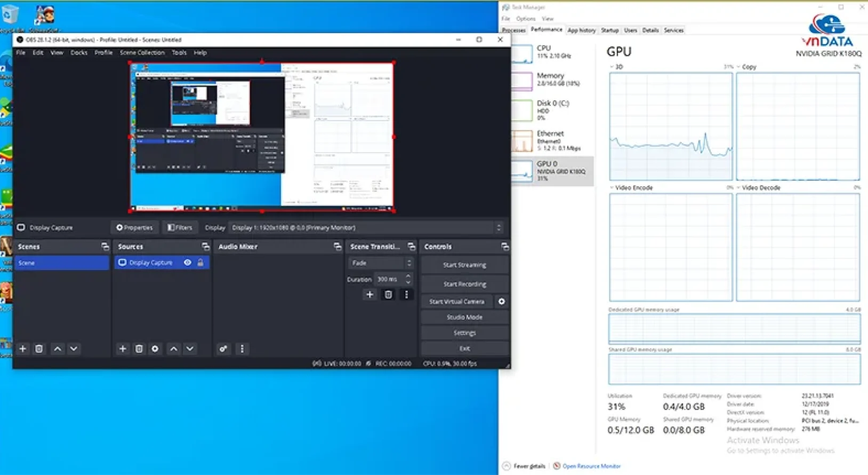Viewport: 868px width, 475px height.
Task: Move source down in Sources panel
Action: (x=190, y=349)
